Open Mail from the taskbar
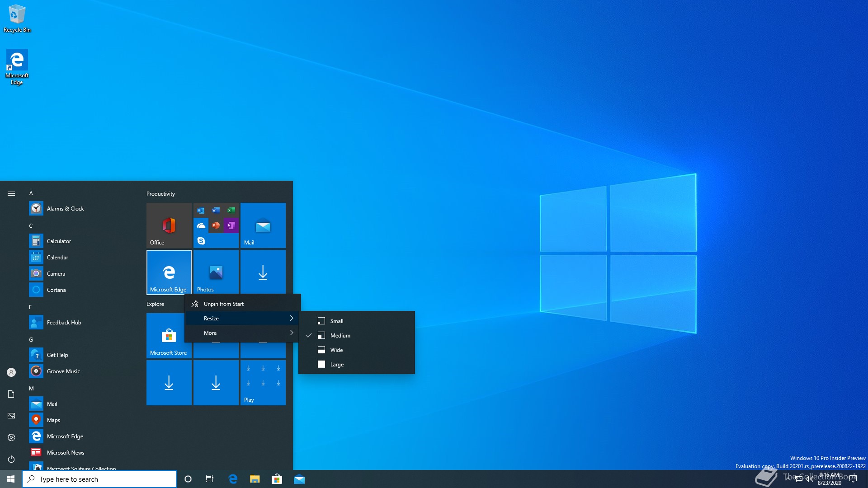The image size is (868, 488). pos(299,479)
